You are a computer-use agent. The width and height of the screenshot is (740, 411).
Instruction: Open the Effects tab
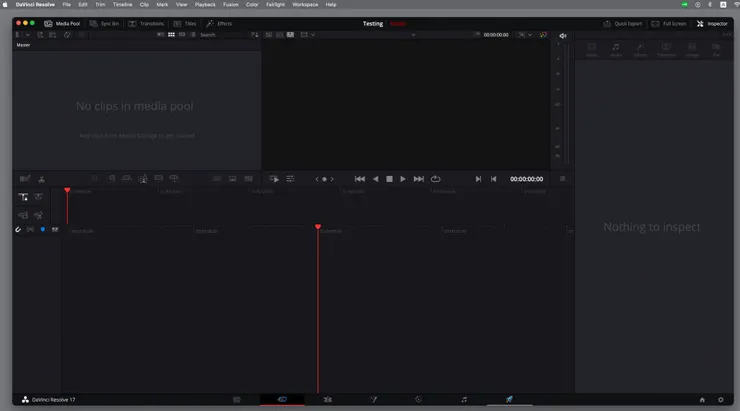pyautogui.click(x=219, y=24)
